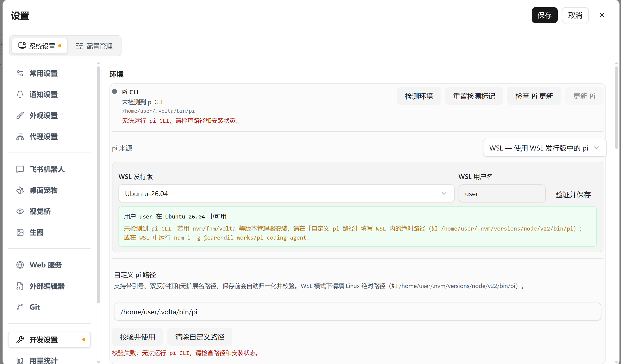Viewport: 621px width, 364px height.
Task: Click the 取消 button
Action: click(x=575, y=15)
